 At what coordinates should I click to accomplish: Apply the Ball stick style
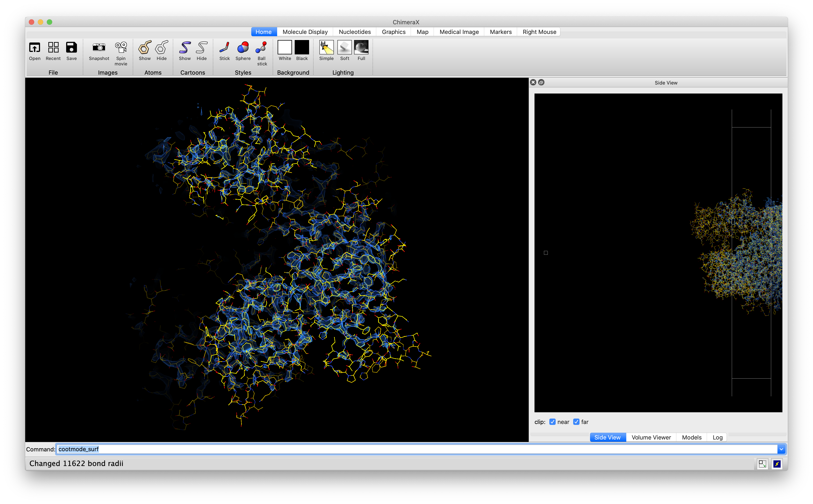click(x=261, y=48)
